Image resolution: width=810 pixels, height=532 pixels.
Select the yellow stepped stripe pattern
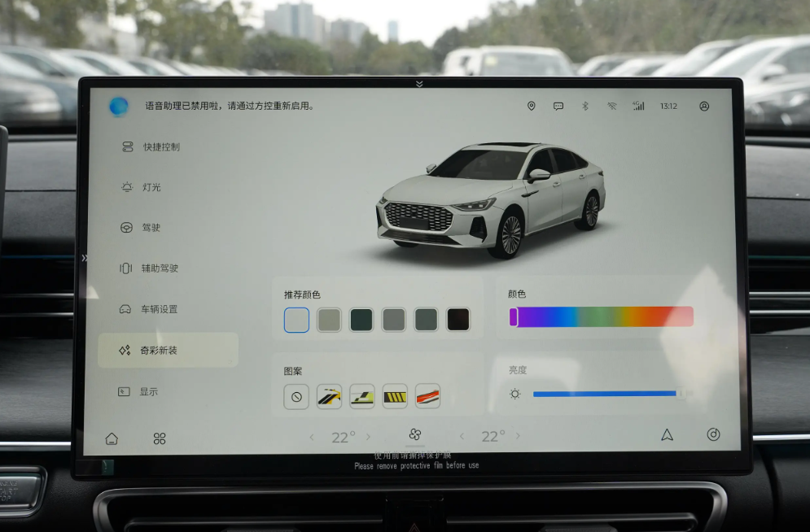click(362, 397)
